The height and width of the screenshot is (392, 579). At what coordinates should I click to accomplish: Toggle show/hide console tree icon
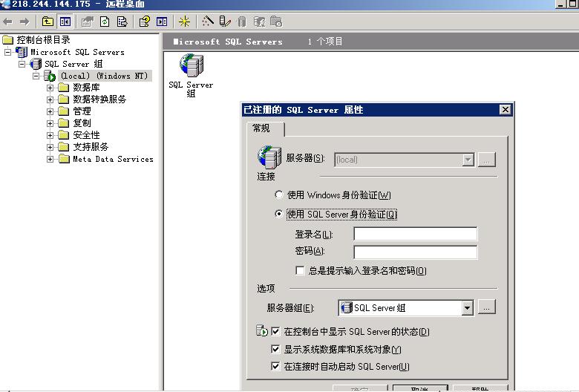click(x=65, y=22)
